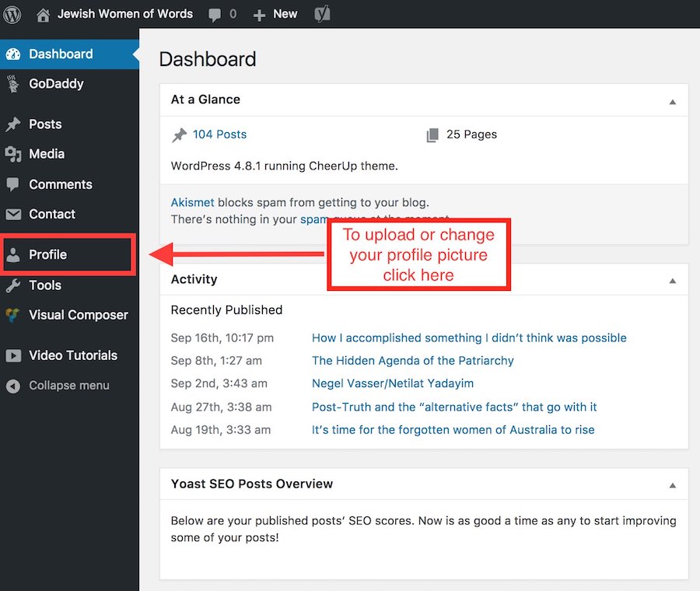Open the Tools menu item
The width and height of the screenshot is (700, 591).
[x=69, y=285]
